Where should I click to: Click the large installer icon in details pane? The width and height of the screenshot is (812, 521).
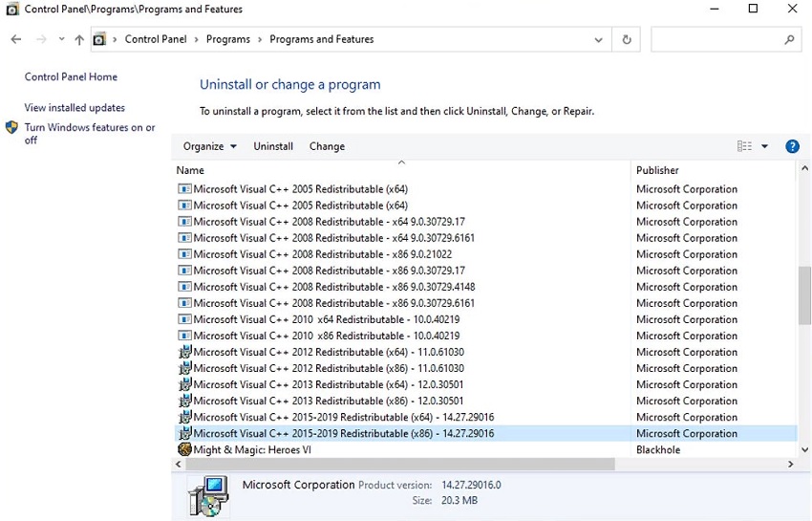click(208, 496)
